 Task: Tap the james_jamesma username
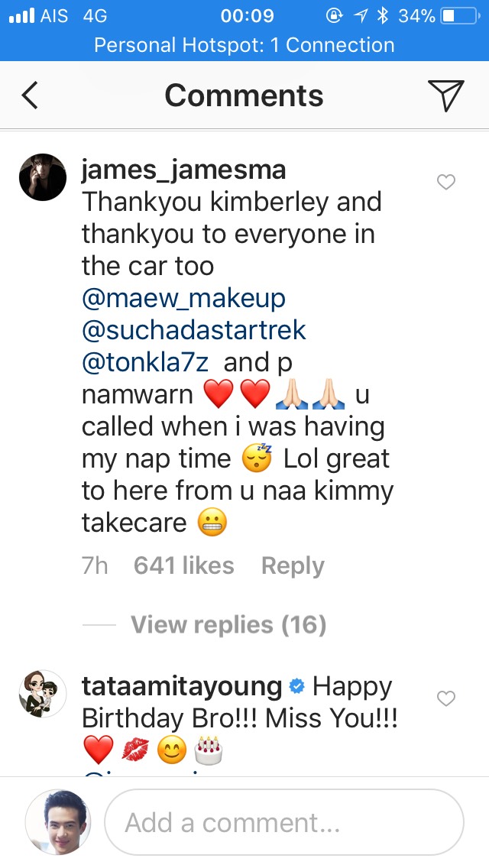point(183,170)
